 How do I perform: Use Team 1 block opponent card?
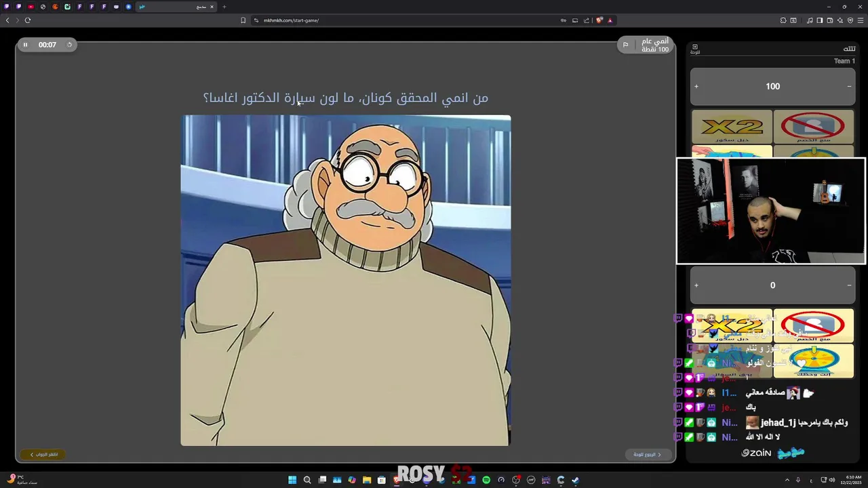(813, 127)
